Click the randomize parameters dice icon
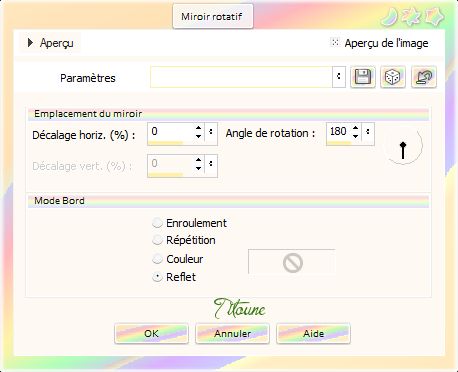Image resolution: width=458 pixels, height=372 pixels. click(x=393, y=77)
